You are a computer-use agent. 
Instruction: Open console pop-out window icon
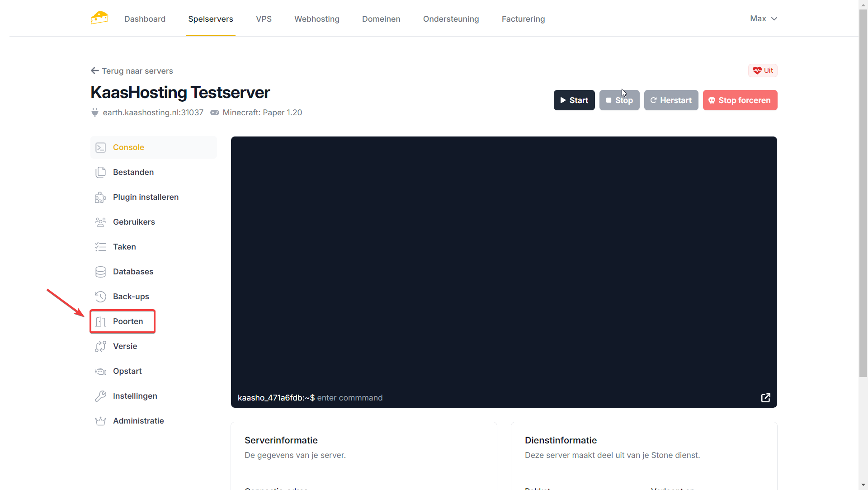[765, 398]
